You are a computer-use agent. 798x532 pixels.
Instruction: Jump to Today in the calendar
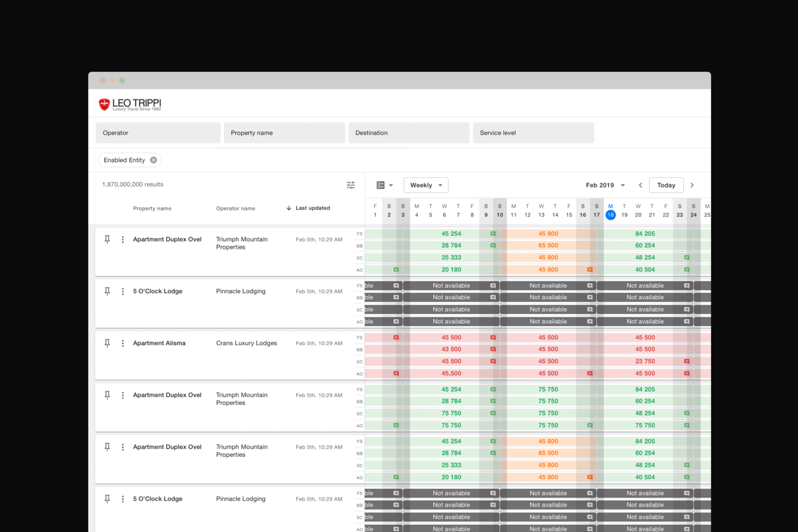point(666,185)
